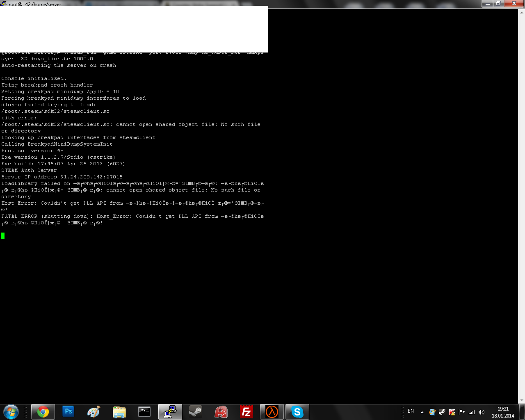Click the 'Protocol version 48' line
The image size is (525, 420).
tap(32, 151)
